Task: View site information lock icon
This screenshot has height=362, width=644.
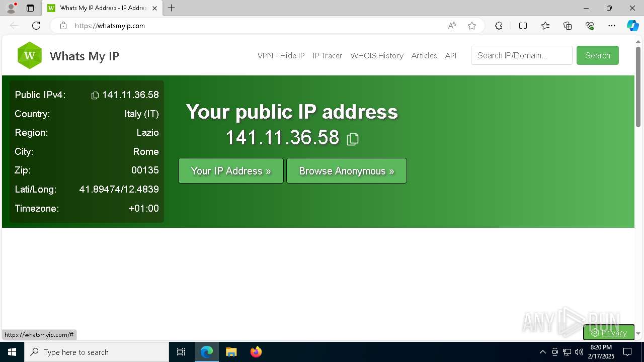Action: [63, 26]
